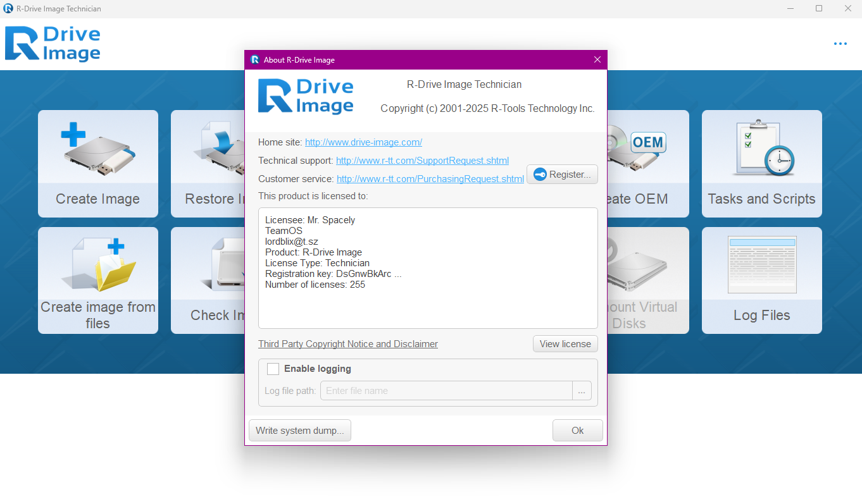Open the drive-image.com home site link
Screen dimensions: 862x504
click(x=363, y=142)
